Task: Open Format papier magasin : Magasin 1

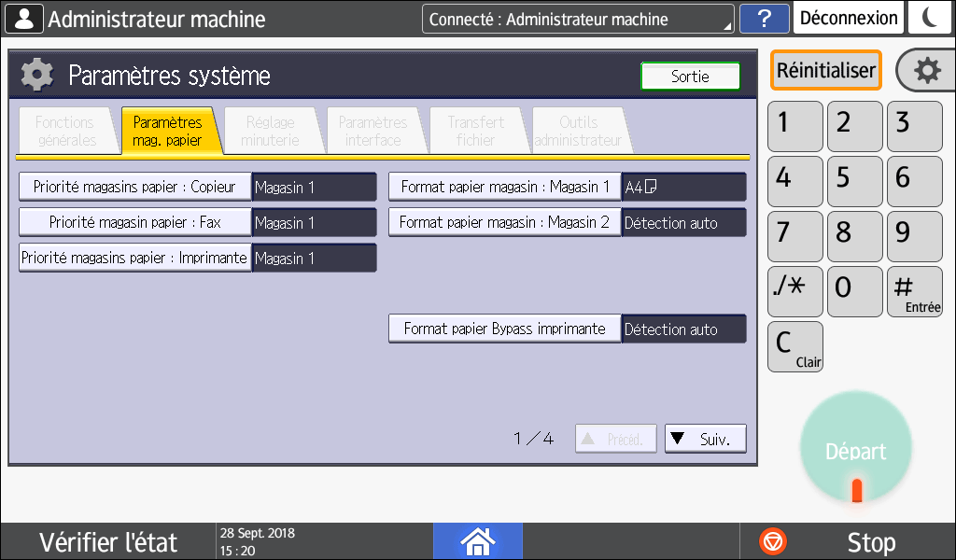Action: pos(505,187)
